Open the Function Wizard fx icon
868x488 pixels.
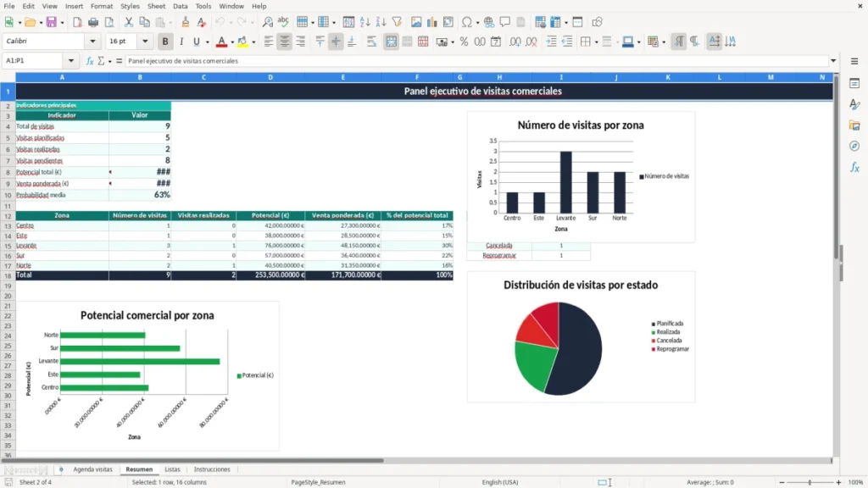90,61
